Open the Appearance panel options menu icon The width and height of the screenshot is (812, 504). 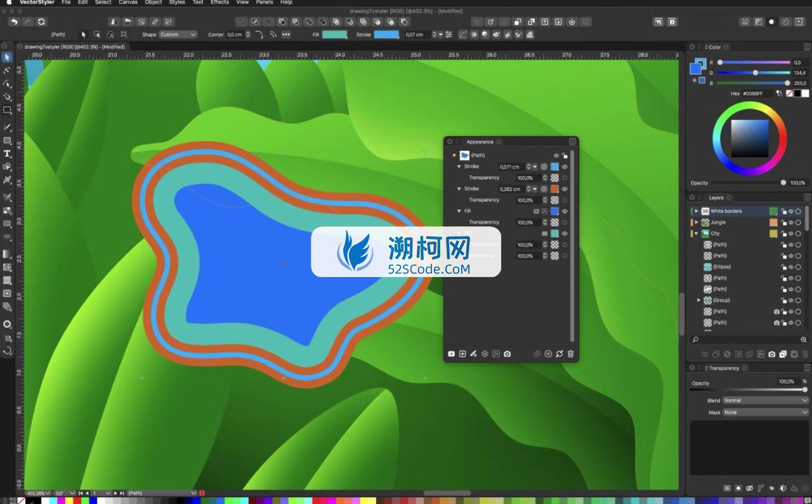(x=572, y=141)
